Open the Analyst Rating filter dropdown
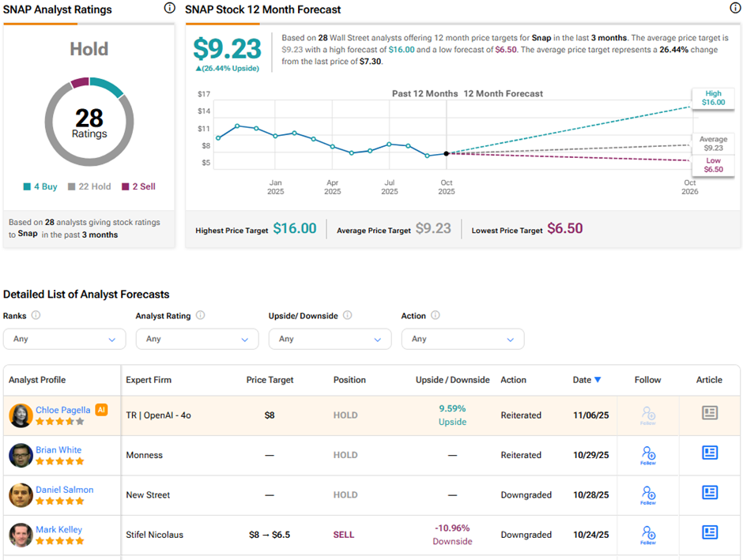 [197, 339]
